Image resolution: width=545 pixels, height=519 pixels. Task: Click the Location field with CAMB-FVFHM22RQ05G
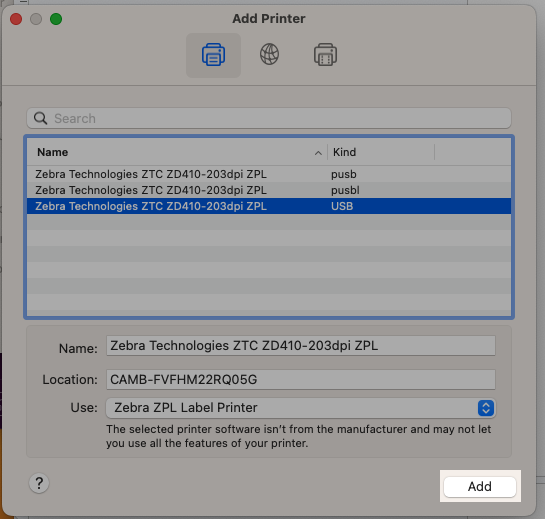[x=301, y=379]
